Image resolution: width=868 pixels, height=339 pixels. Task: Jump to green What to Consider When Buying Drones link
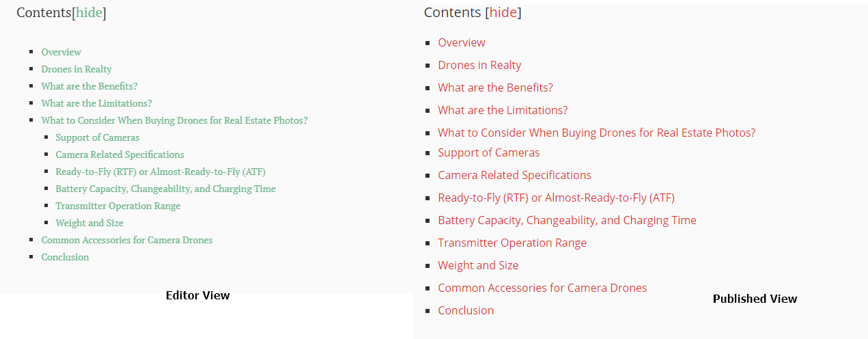[x=174, y=120]
